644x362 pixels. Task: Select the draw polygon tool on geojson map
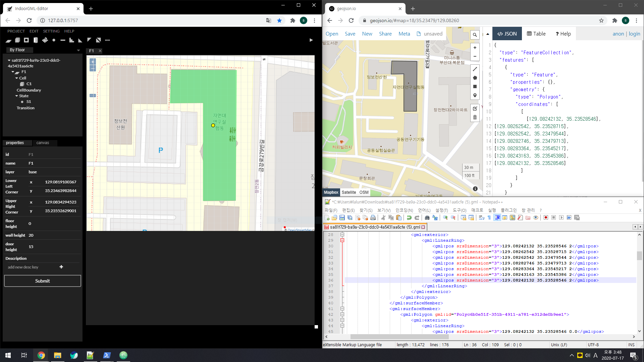[475, 78]
